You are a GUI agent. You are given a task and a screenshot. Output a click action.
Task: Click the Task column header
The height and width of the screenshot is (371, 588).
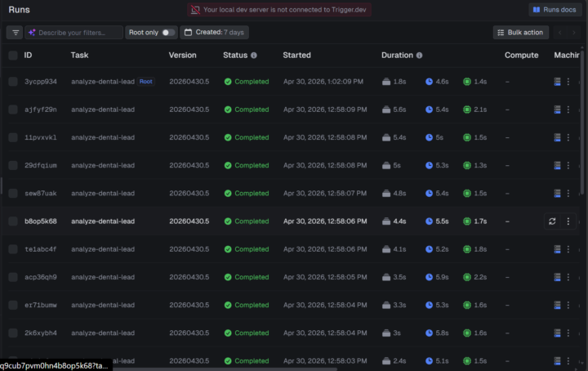[x=79, y=56]
